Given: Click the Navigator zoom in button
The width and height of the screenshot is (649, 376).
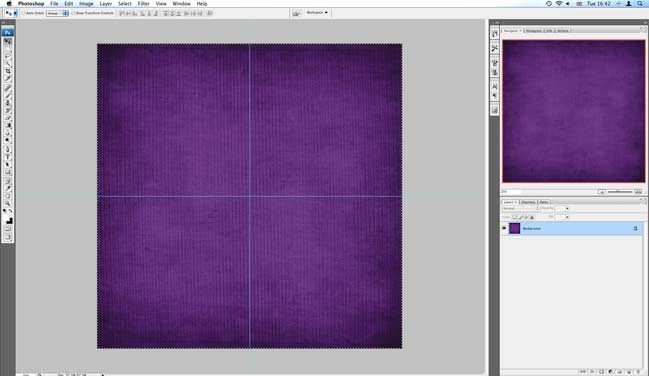Looking at the screenshot, I should pyautogui.click(x=638, y=192).
